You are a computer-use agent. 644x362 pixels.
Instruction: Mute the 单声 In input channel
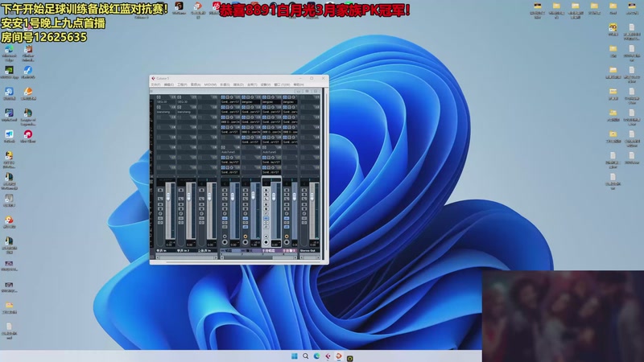point(160,190)
